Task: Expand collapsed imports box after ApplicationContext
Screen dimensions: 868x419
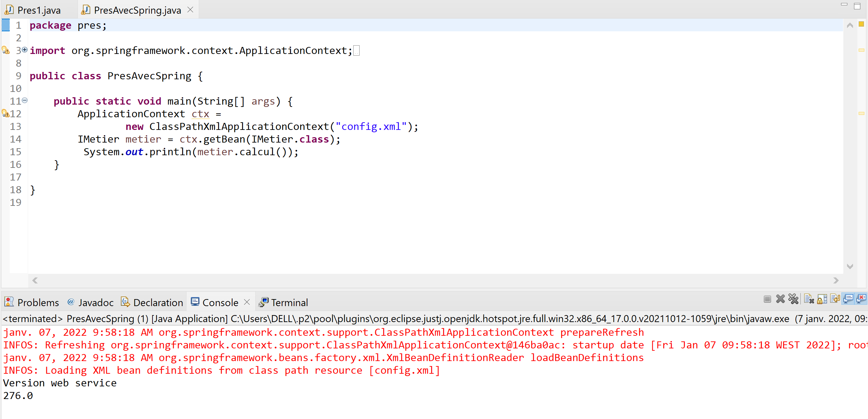Action: tap(357, 51)
